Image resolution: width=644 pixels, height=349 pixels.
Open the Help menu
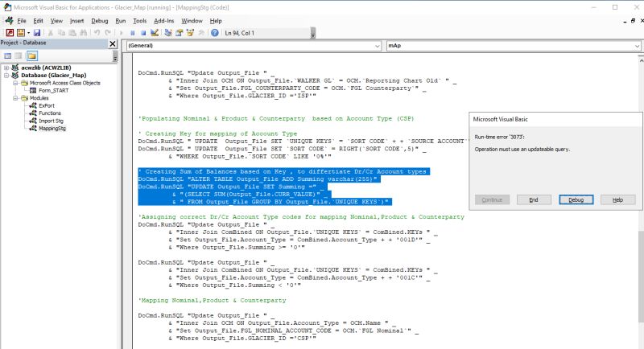[216, 21]
